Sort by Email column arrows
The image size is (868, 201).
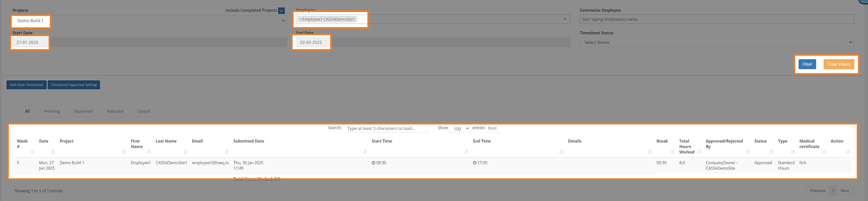click(226, 152)
